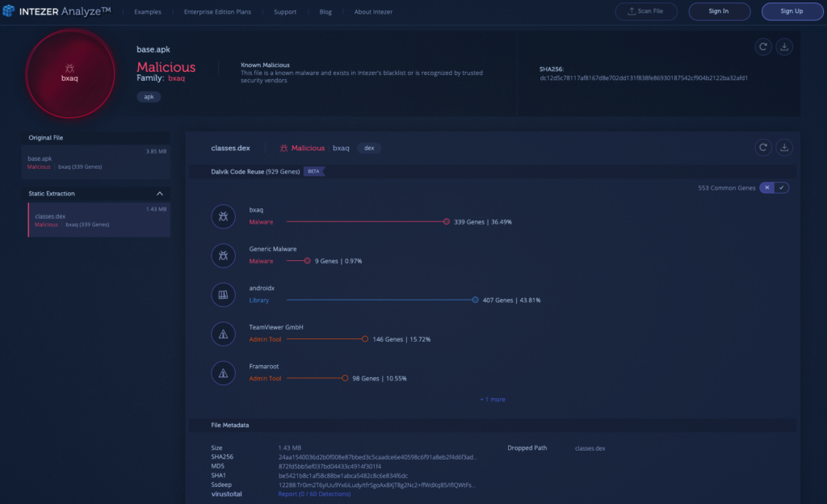Click the '1.43 MB' Size value
827x504 pixels.
[x=290, y=447]
